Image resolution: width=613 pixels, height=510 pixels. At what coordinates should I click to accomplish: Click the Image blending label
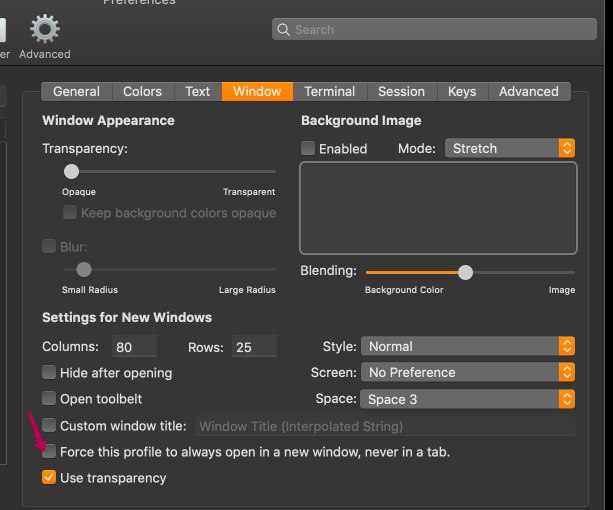(562, 290)
